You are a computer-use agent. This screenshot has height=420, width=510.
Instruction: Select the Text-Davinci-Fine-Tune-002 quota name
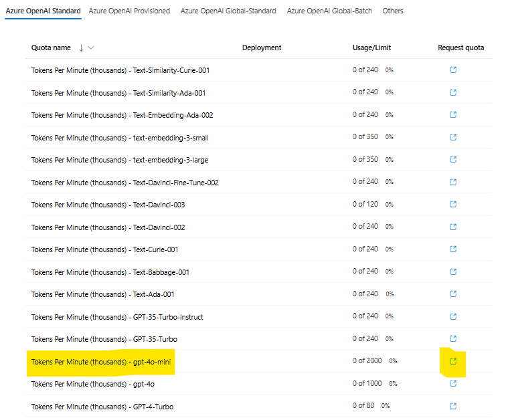(125, 183)
